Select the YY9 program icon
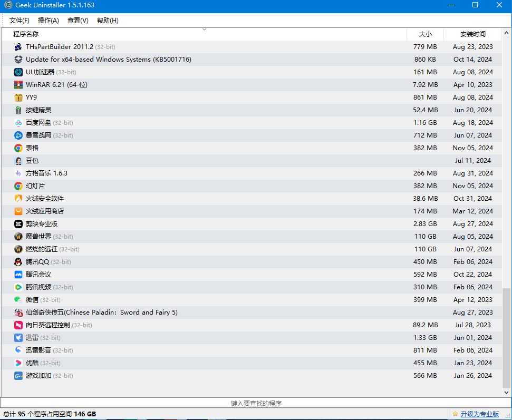The height and width of the screenshot is (420, 512). click(18, 97)
